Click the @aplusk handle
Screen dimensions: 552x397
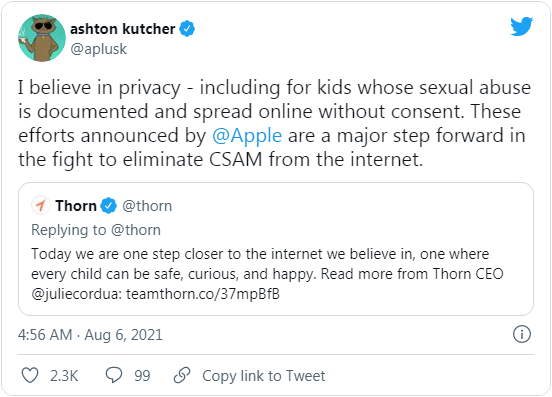tap(99, 49)
